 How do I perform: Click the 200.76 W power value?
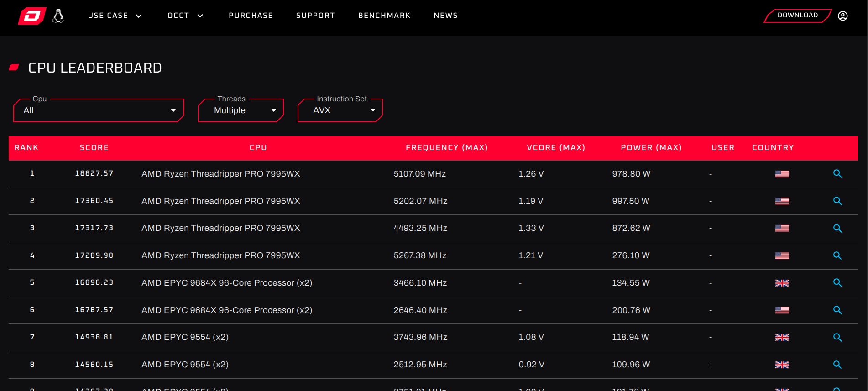pyautogui.click(x=631, y=310)
